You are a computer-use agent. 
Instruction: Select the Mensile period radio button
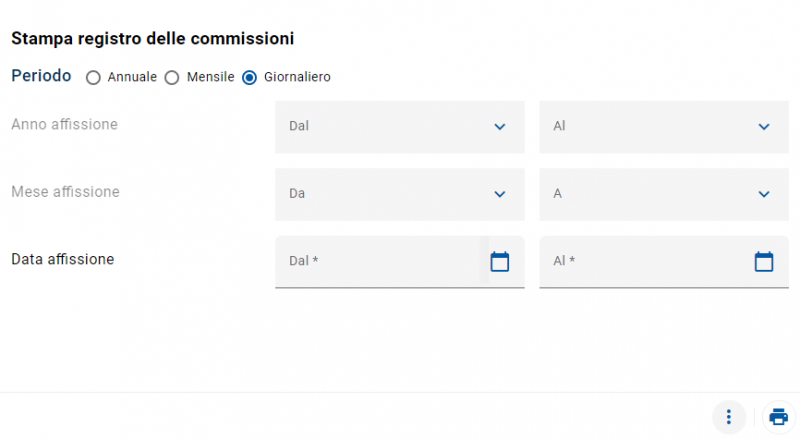pos(172,77)
